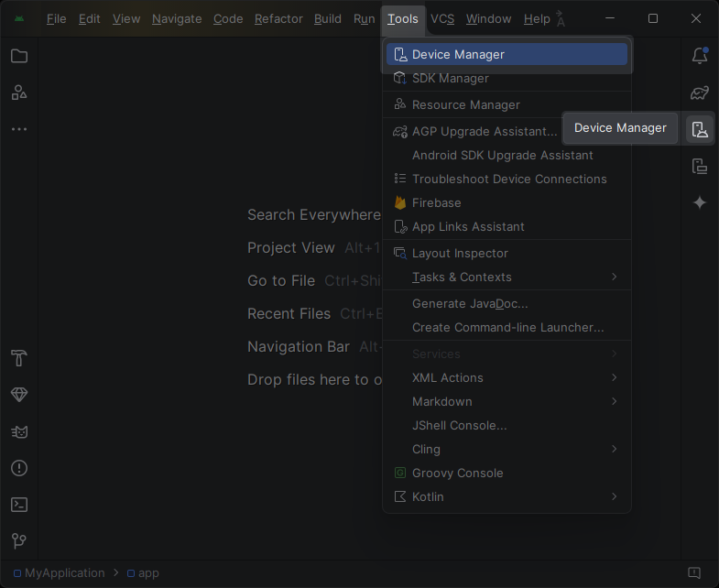Click Recent Files hint text
This screenshot has height=588, width=719.
289,314
